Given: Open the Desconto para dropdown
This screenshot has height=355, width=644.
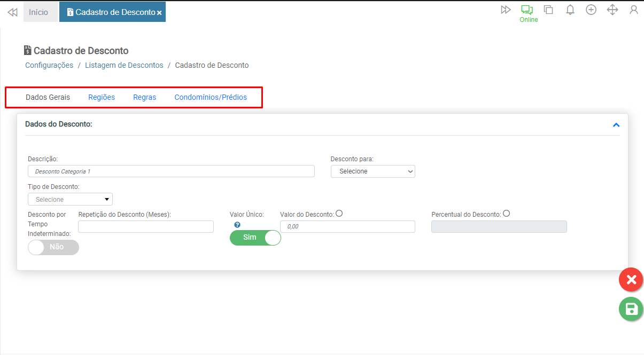Looking at the screenshot, I should (x=373, y=171).
